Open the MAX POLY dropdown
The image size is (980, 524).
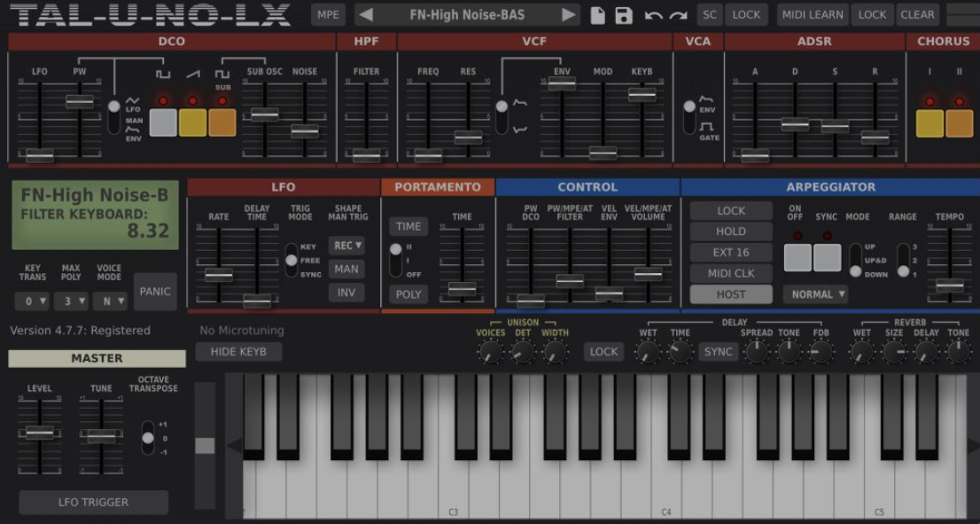71,301
